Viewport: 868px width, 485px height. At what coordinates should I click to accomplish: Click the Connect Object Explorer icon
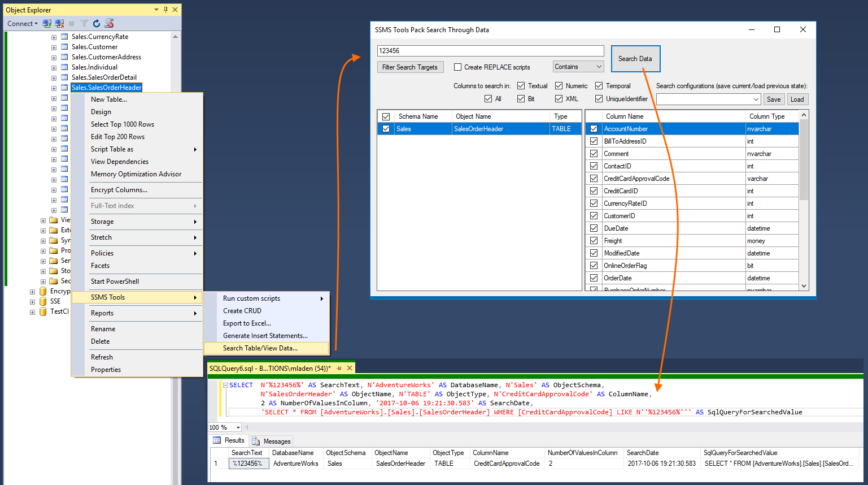pos(47,24)
